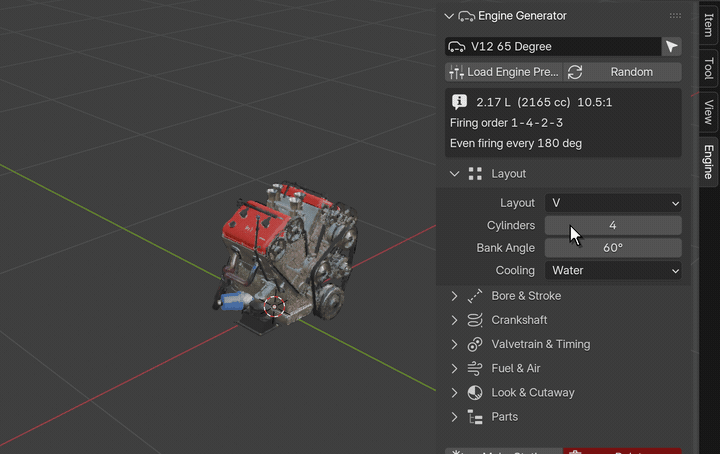
Task: Click the arrow button beside V12 65 Degree
Action: click(x=671, y=46)
